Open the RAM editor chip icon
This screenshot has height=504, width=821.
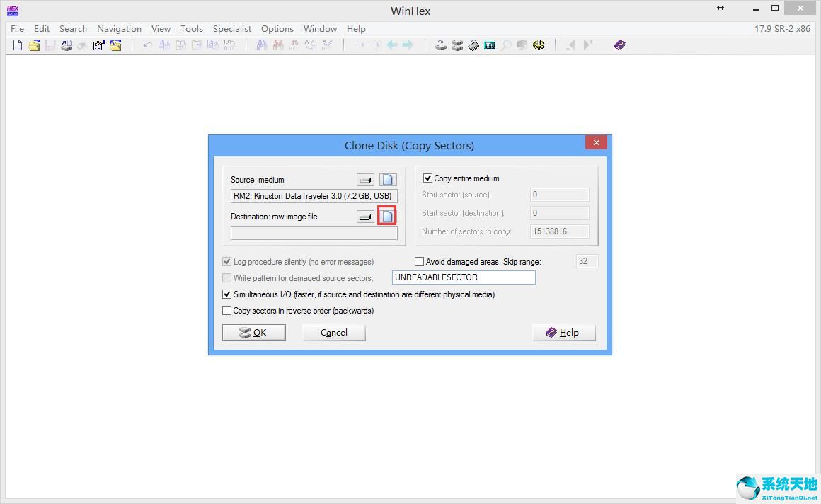473,45
